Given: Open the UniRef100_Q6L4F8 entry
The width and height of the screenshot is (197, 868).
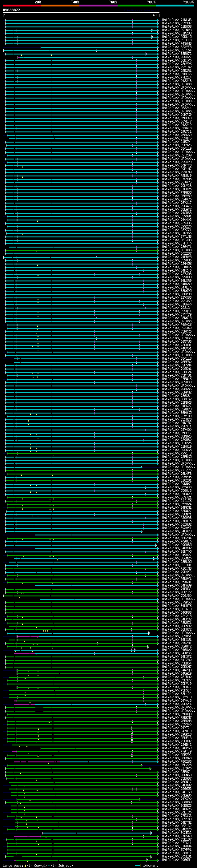Looking at the screenshot, I should [177, 474].
